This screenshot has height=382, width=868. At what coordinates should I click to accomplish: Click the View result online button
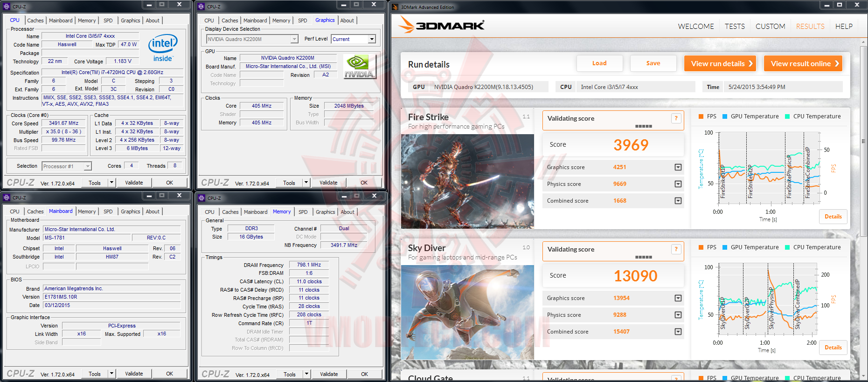pyautogui.click(x=803, y=63)
